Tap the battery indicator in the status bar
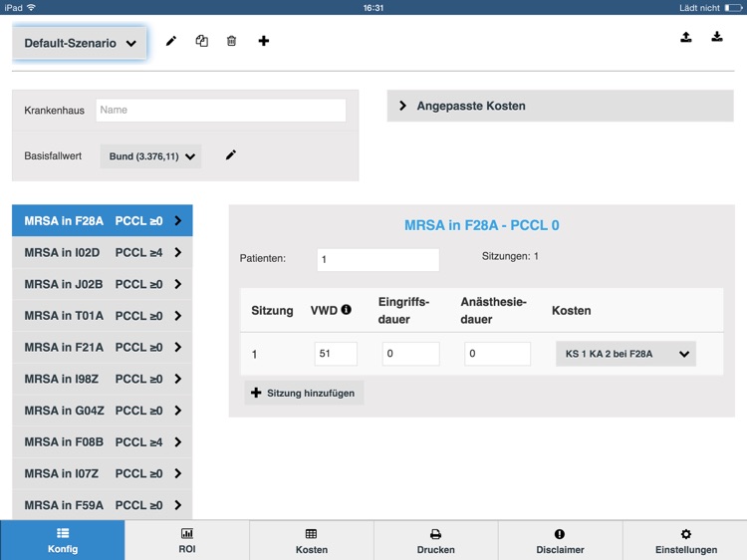The height and width of the screenshot is (560, 747). 733,8
